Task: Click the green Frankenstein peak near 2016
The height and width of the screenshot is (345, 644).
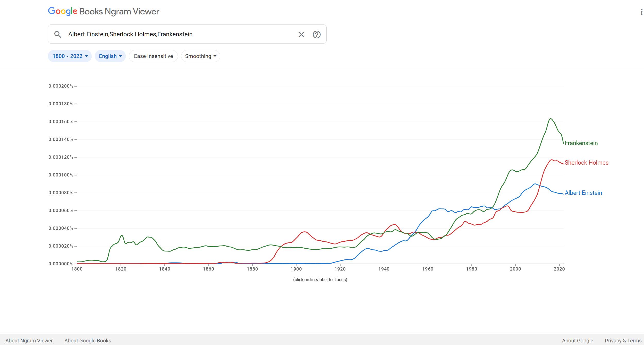Action: 550,119
